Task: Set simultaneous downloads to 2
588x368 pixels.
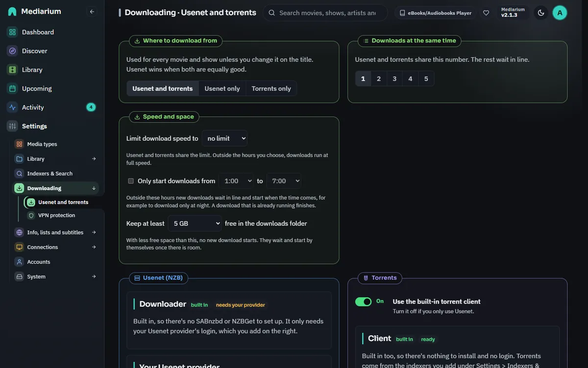Action: point(379,79)
